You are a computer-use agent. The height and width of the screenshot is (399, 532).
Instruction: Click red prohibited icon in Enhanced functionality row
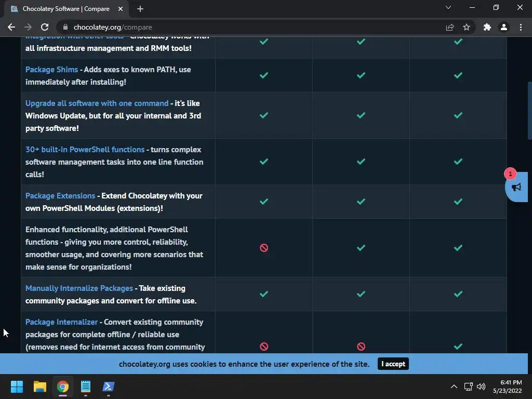coord(263,248)
